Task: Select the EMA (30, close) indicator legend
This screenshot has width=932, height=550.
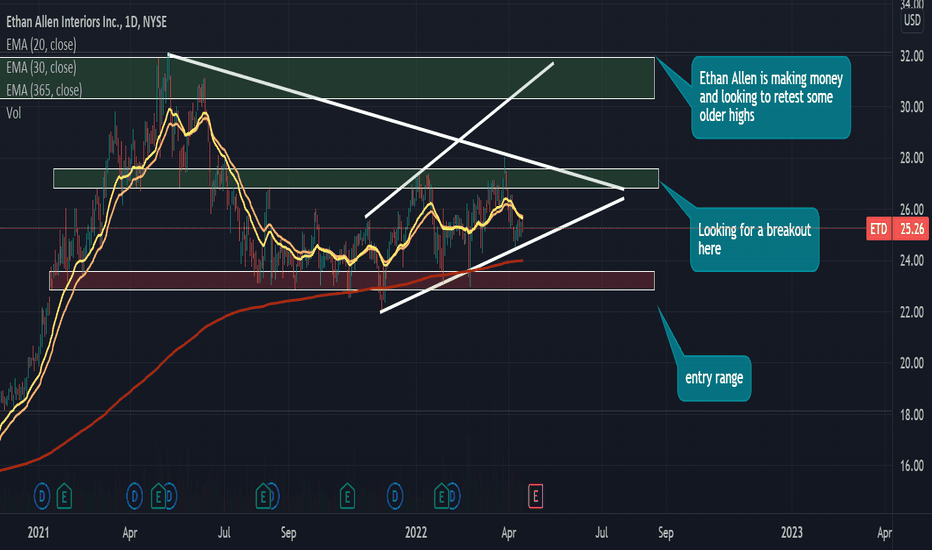Action: (x=41, y=67)
